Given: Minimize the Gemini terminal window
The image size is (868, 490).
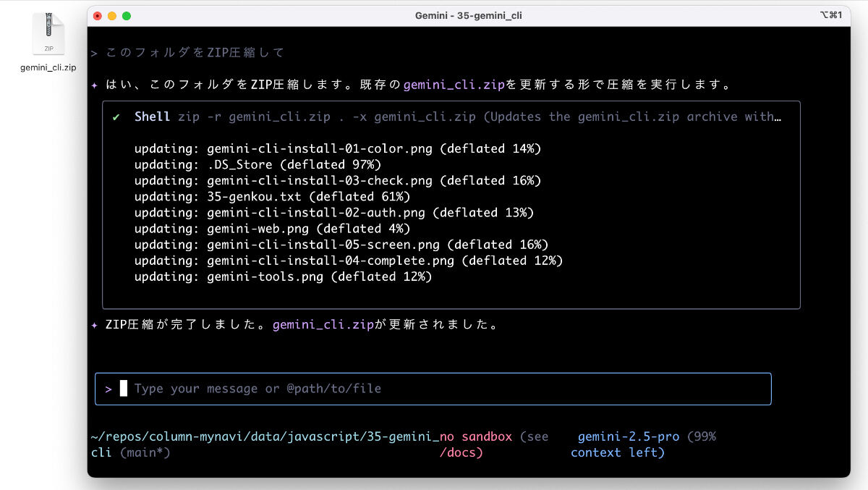Looking at the screenshot, I should (112, 15).
